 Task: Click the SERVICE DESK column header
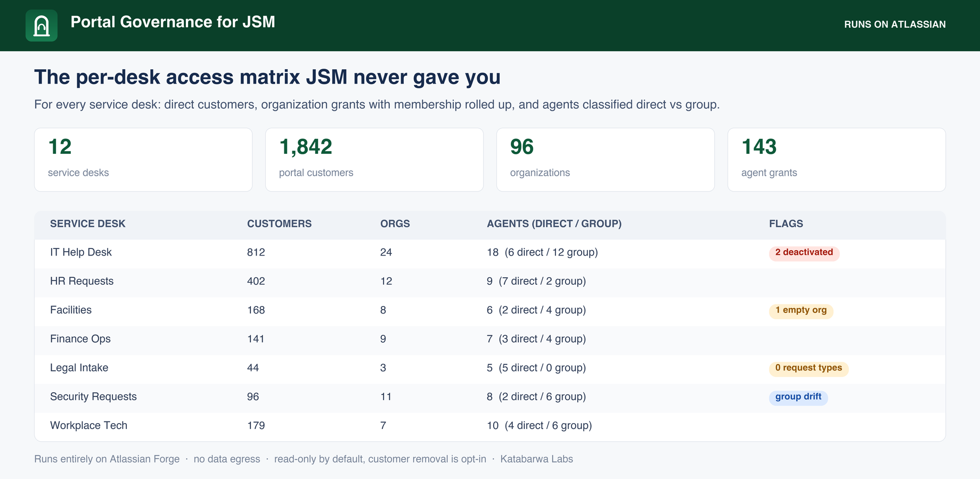[88, 224]
